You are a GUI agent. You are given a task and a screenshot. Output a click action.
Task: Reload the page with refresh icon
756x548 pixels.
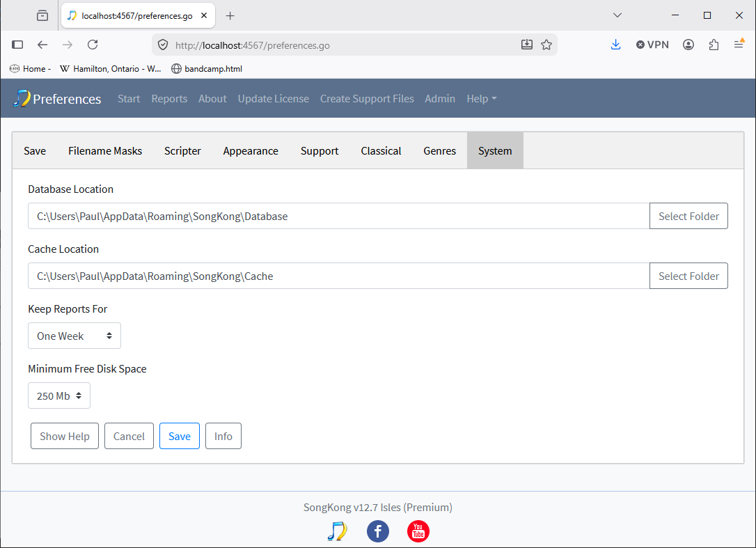coord(93,45)
